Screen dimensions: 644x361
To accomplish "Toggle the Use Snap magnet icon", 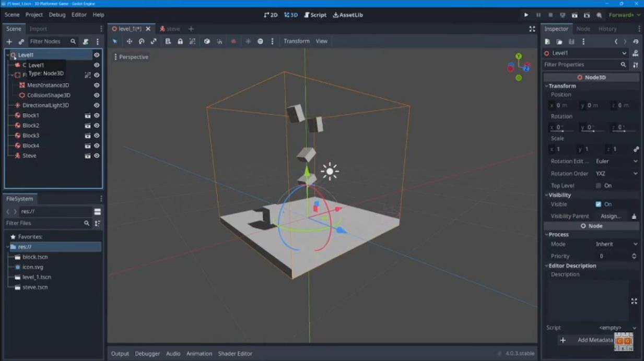I will point(219,41).
